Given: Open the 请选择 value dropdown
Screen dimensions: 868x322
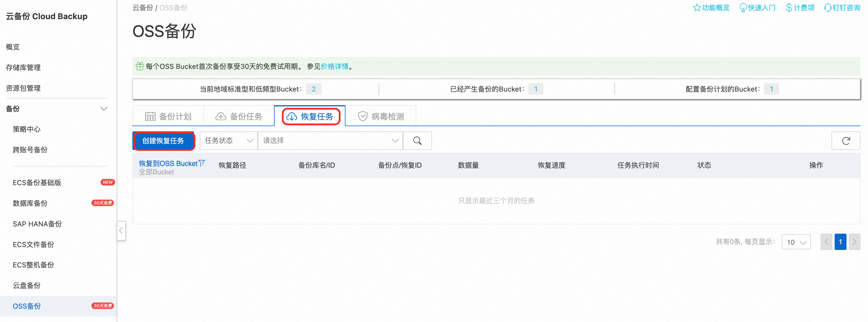Looking at the screenshot, I should click(x=330, y=141).
